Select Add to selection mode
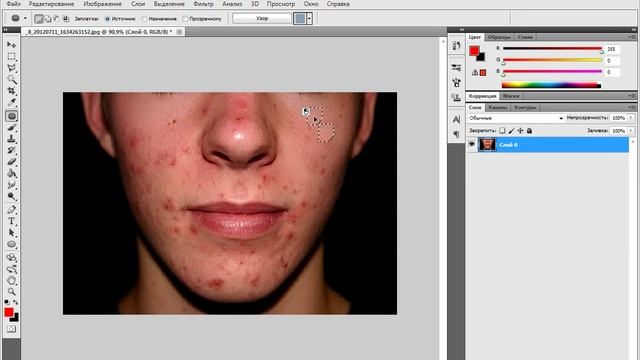This screenshot has width=640, height=360. [48, 19]
